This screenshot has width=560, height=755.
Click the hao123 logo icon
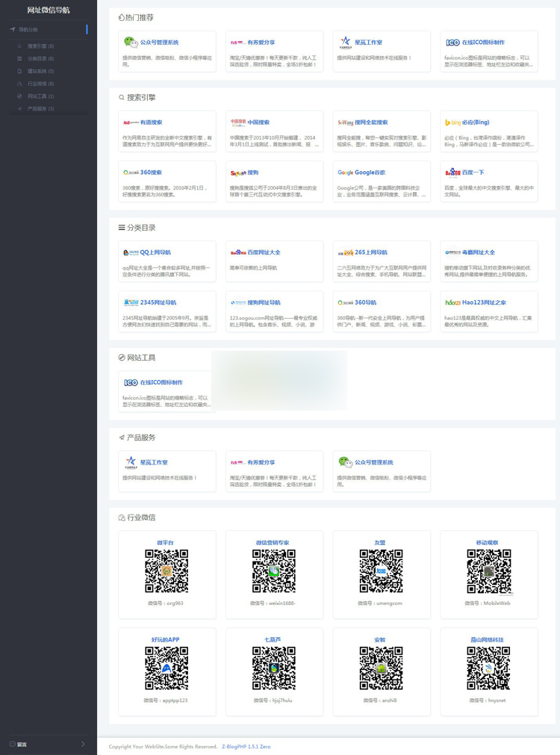(452, 302)
